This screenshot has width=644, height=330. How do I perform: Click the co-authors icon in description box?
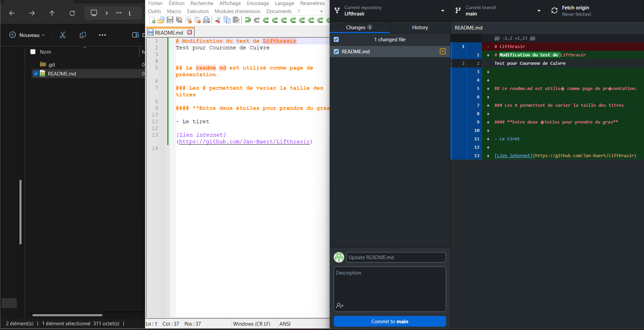tap(340, 305)
